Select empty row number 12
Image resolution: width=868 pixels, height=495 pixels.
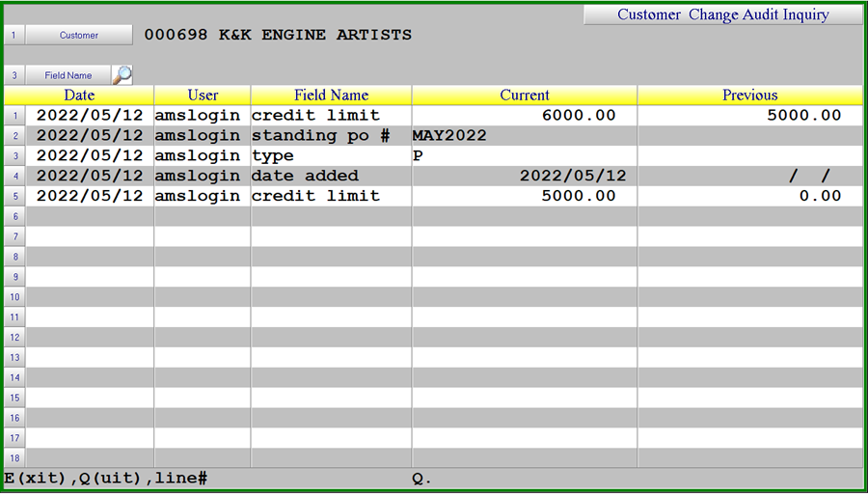[14, 337]
